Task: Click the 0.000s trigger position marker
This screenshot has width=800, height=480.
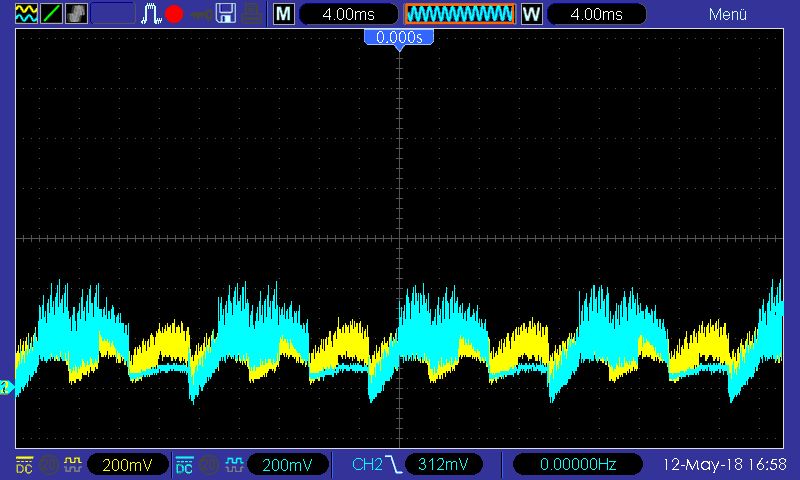Action: 399,38
